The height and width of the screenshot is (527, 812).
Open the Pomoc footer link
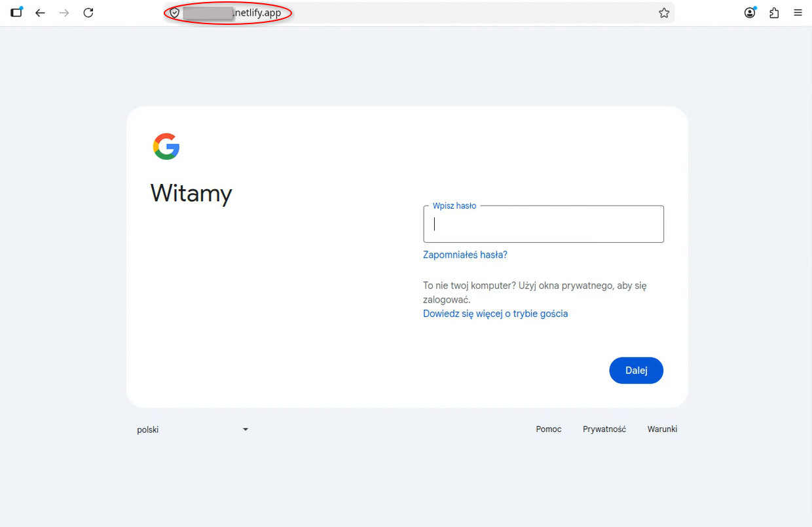click(x=549, y=429)
